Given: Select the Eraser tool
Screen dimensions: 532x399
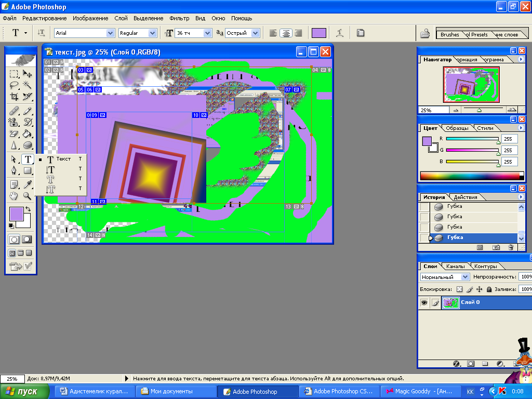Looking at the screenshot, I should (x=14, y=134).
